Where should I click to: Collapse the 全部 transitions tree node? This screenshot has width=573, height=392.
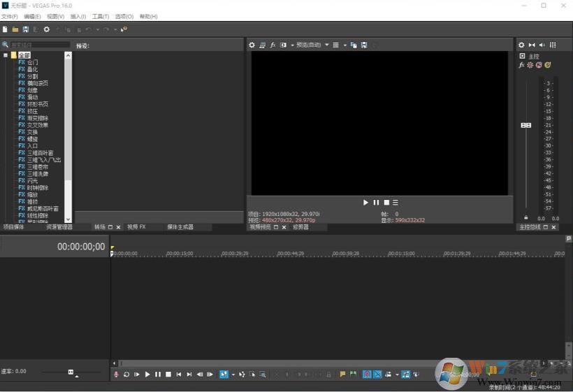[x=6, y=55]
